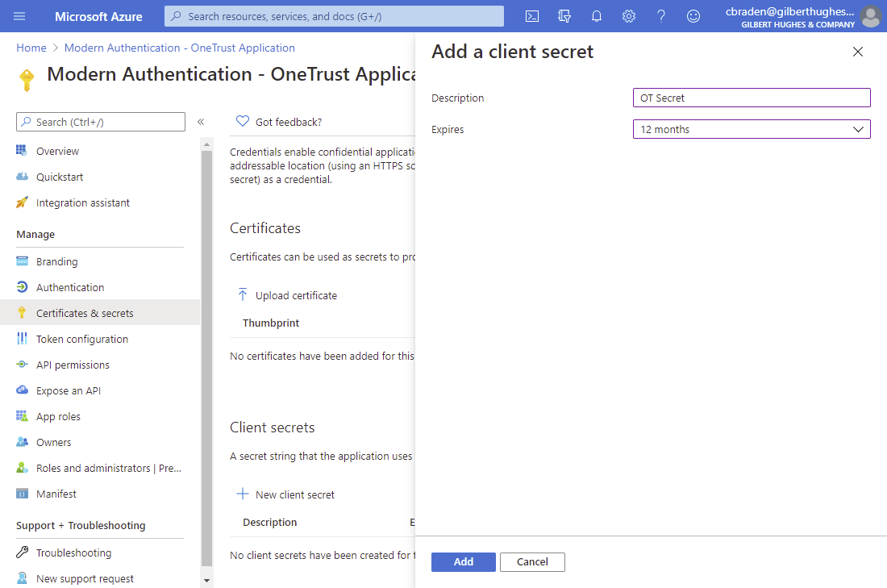Open the help question mark icon
The height and width of the screenshot is (588, 887).
point(660,16)
